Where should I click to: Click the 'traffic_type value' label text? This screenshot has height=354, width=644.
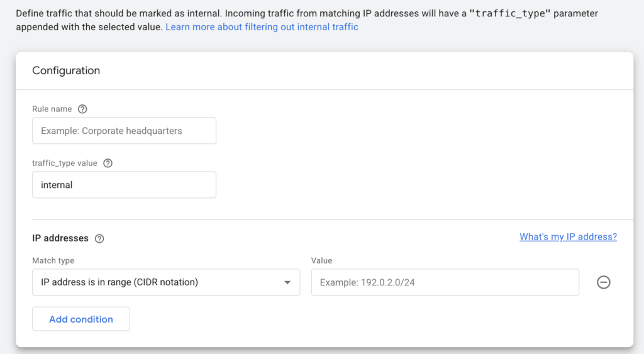[65, 163]
